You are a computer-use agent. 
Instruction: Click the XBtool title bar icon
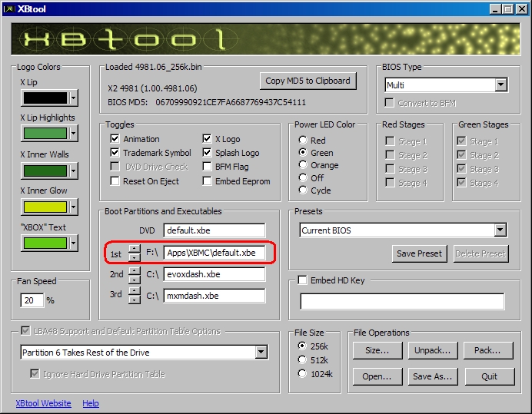[9, 8]
